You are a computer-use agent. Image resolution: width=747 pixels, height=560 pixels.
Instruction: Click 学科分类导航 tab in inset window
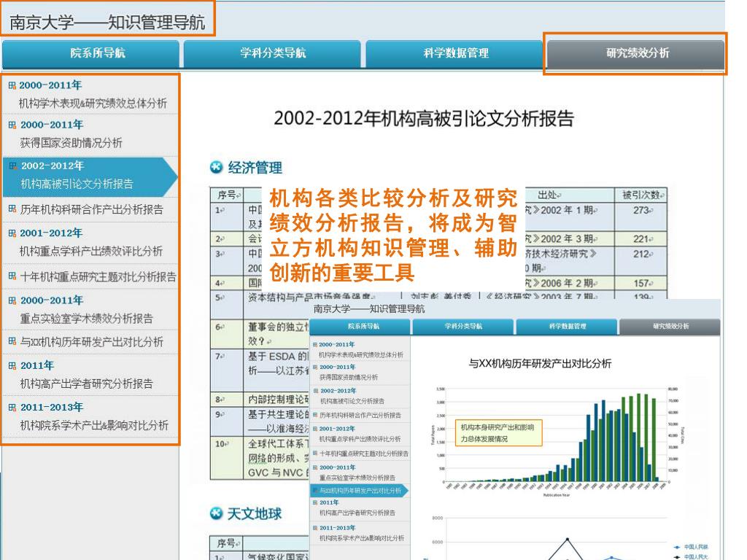pos(463,326)
